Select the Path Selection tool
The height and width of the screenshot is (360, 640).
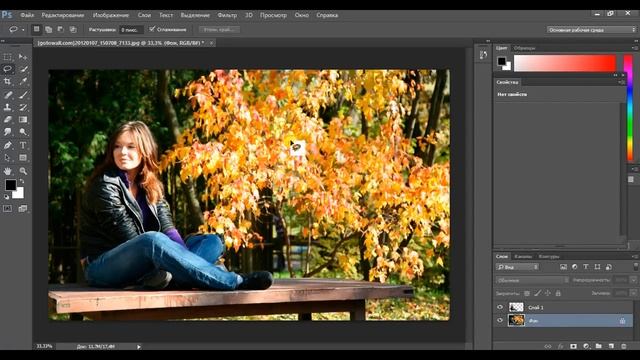(7, 158)
